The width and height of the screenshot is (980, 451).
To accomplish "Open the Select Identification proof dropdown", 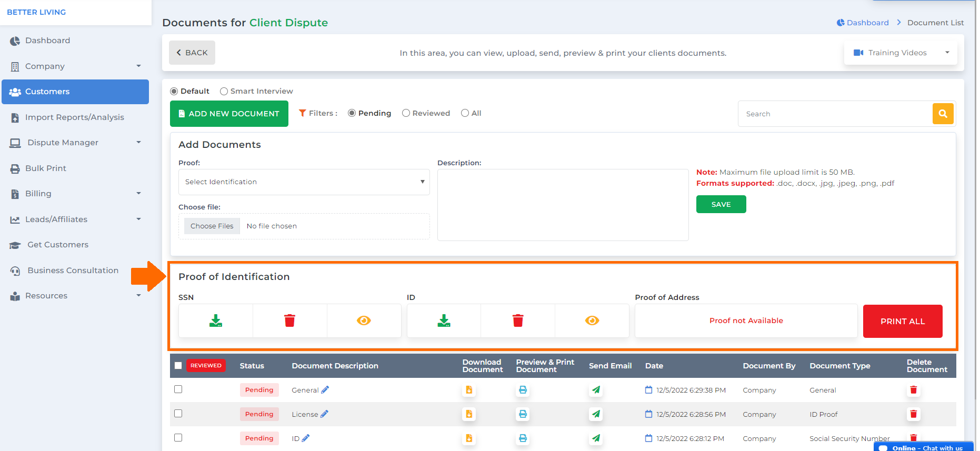I will click(x=304, y=182).
